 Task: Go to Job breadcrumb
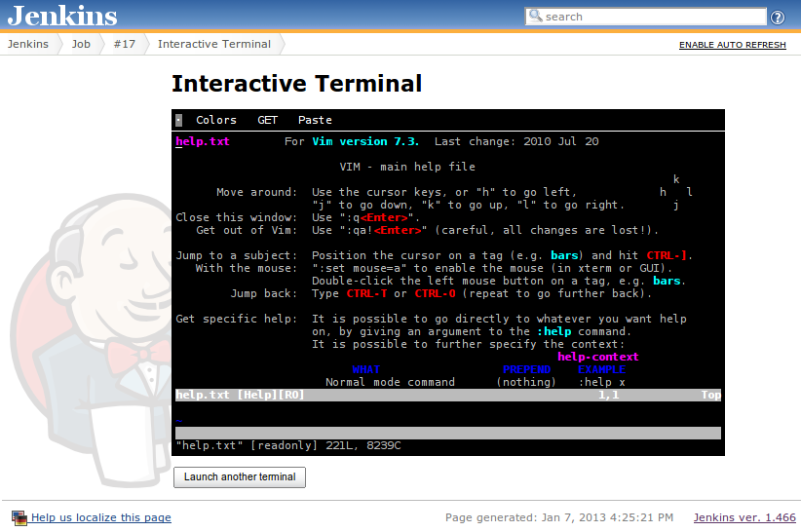pyautogui.click(x=81, y=44)
